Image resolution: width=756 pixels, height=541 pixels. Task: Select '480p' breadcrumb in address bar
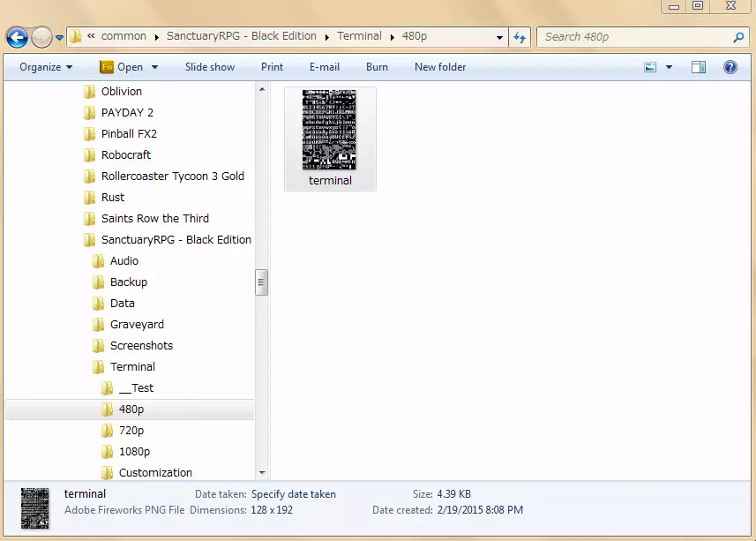(415, 36)
